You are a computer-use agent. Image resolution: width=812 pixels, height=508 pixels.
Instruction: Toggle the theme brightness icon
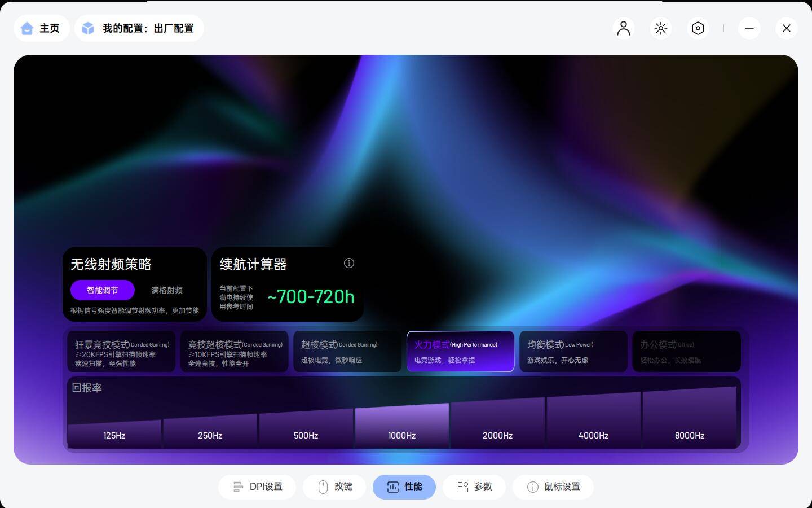[x=660, y=28]
